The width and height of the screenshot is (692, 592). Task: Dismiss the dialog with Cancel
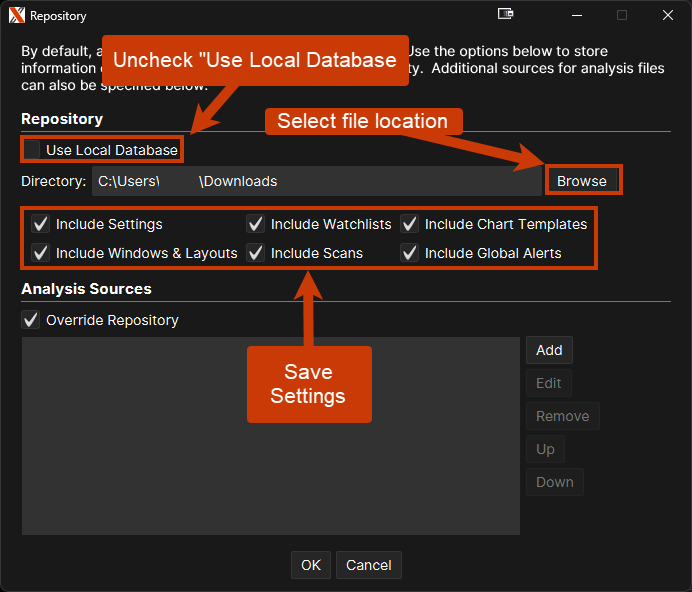(369, 565)
